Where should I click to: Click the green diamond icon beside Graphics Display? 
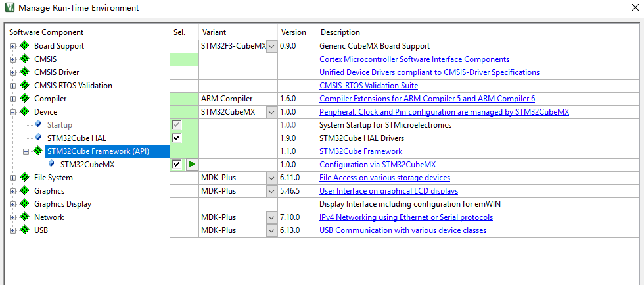click(25, 203)
